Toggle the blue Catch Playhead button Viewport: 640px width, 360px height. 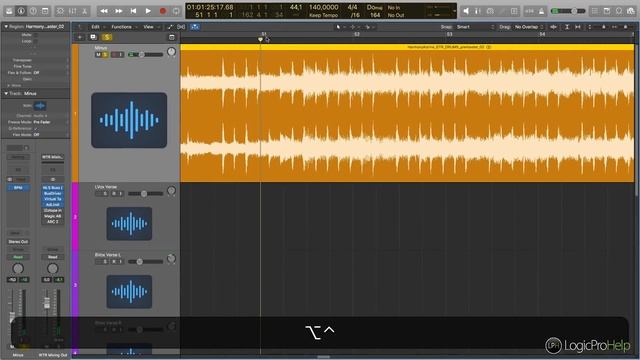(x=195, y=27)
